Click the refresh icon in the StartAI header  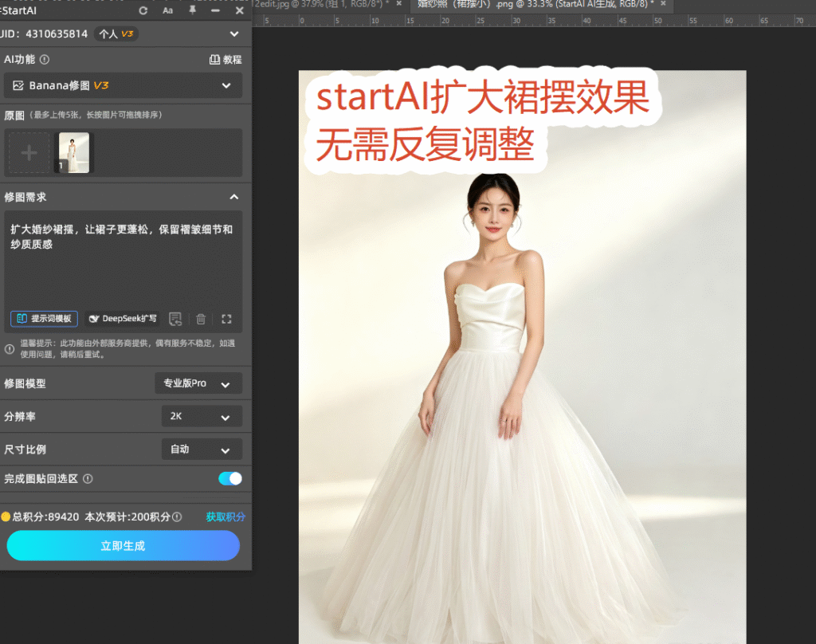pos(143,10)
